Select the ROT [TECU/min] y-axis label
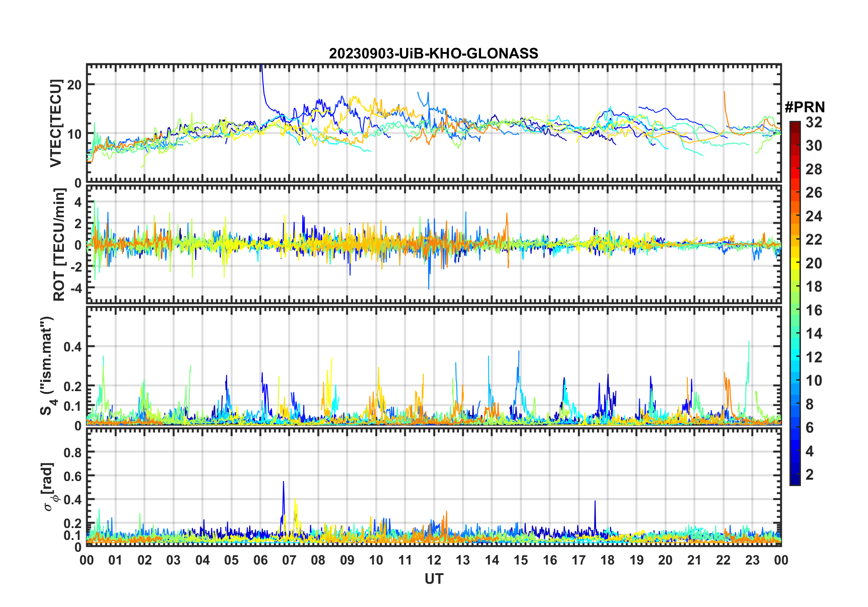The image size is (868, 607). pos(59,245)
